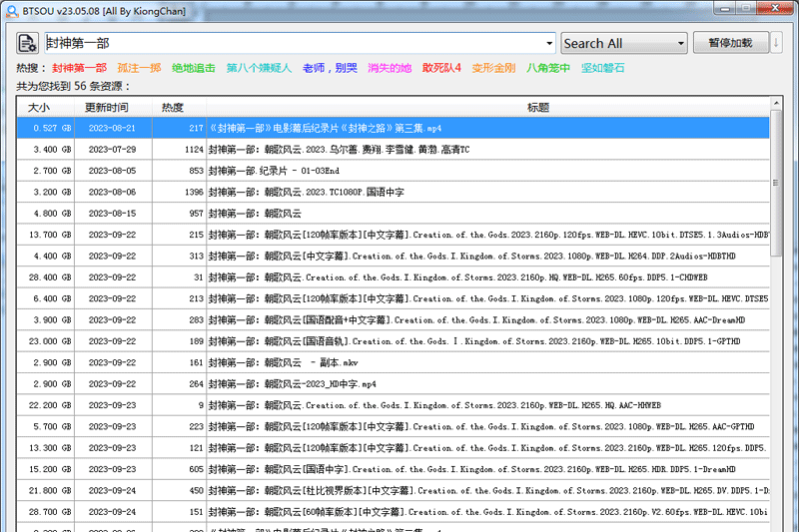Click hot search link 坚如磐石
Screen dimensions: 799x532
pos(603,68)
